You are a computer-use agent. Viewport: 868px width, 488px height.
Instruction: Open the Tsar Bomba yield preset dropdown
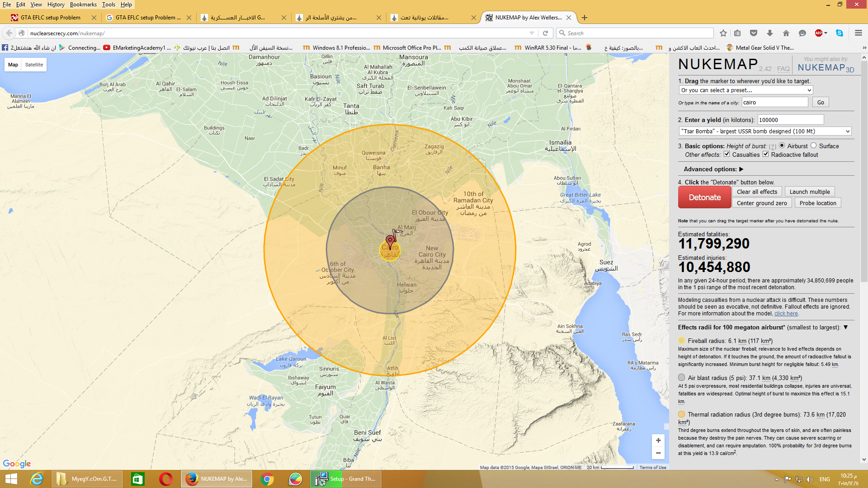(x=765, y=131)
